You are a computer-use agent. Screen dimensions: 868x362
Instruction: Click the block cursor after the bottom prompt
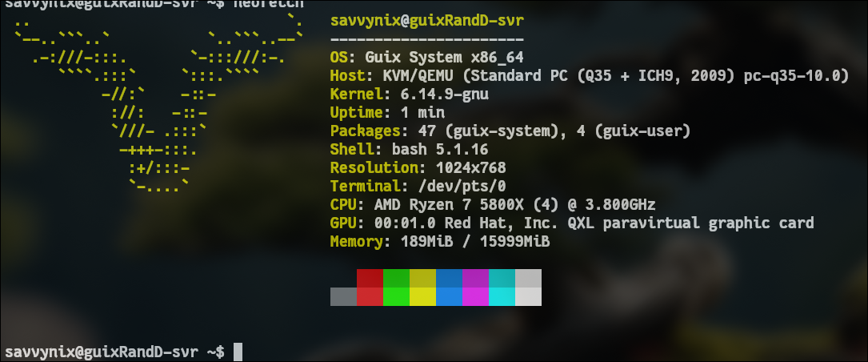click(238, 352)
